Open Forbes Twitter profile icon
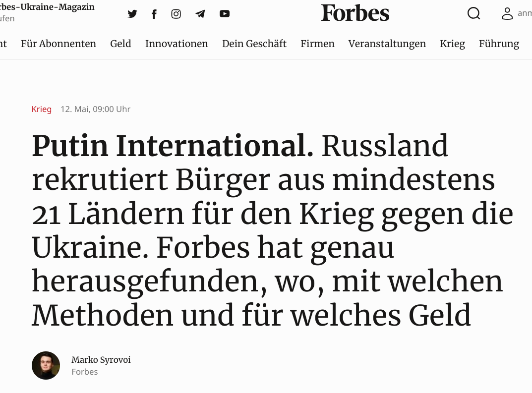The height and width of the screenshot is (393, 532). click(132, 14)
